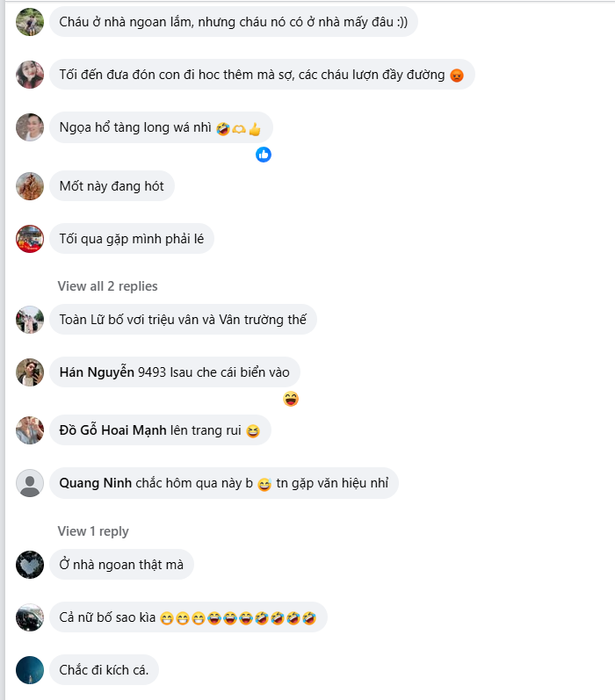Click avatar beside 'Toàn Lữ bố' comment
Screen dimensions: 615x700
pos(30,320)
